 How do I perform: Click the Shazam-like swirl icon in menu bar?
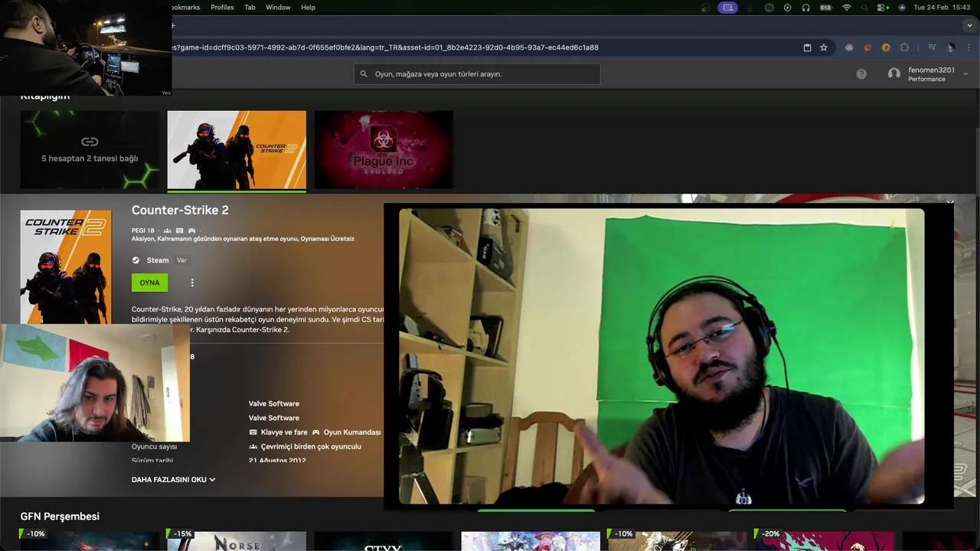[769, 8]
